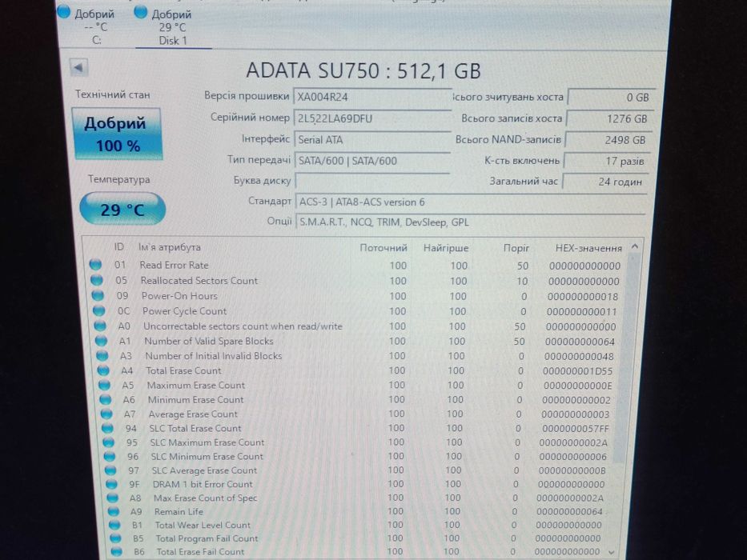The width and height of the screenshot is (747, 560).
Task: Click the Добрий 100 % health status button
Action: [117, 134]
